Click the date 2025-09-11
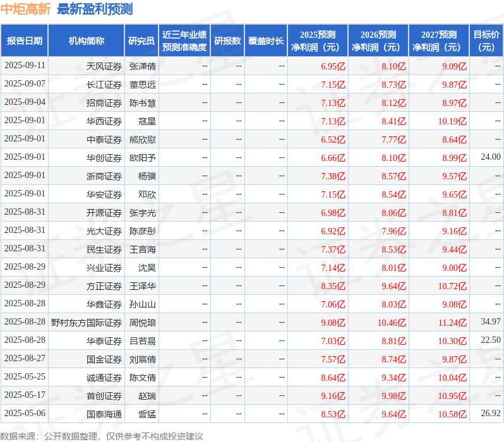504x442 pixels. tap(25, 65)
